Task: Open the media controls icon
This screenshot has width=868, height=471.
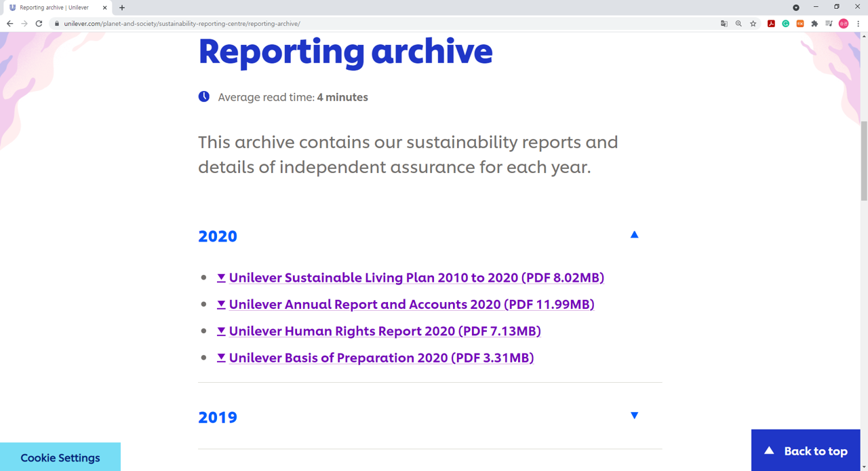Action: 829,24
